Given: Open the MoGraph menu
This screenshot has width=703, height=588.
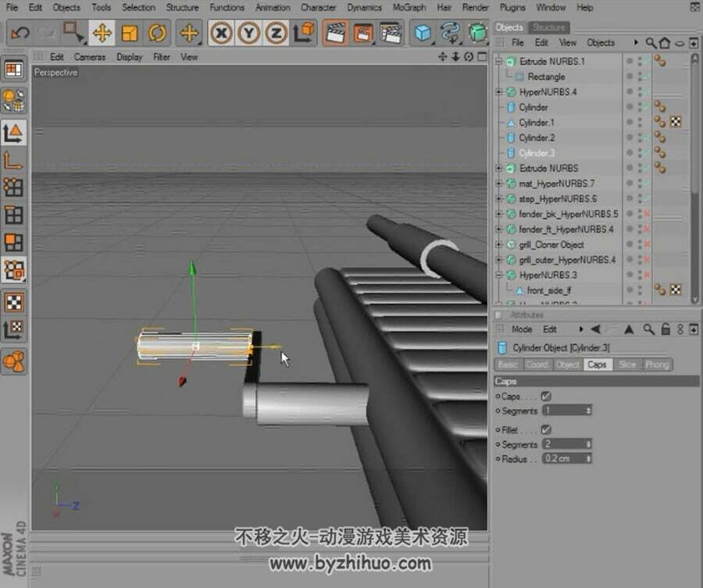Looking at the screenshot, I should tap(409, 7).
